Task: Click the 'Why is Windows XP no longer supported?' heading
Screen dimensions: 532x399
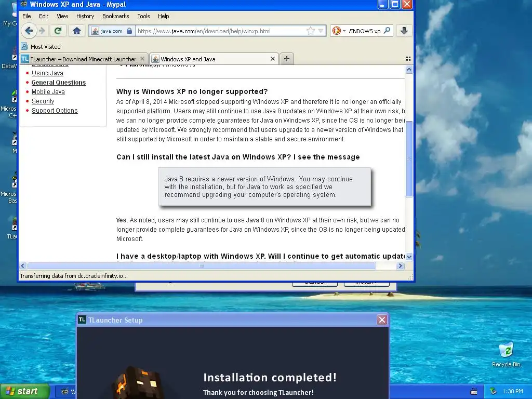Action: coord(192,91)
